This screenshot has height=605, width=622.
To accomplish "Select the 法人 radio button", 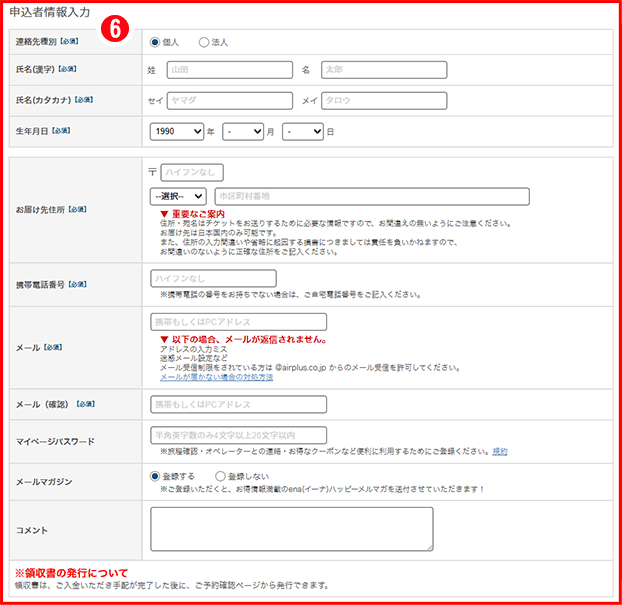I will [204, 42].
